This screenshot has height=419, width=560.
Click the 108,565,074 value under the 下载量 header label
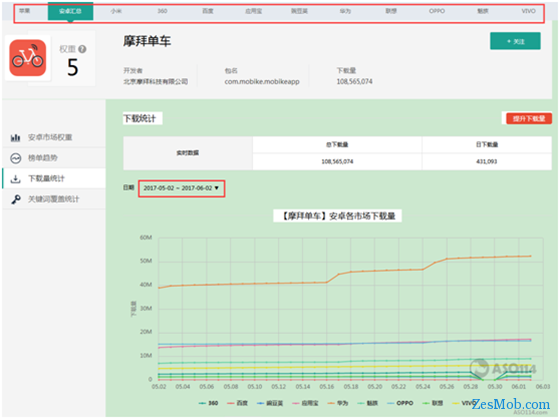[x=354, y=82]
